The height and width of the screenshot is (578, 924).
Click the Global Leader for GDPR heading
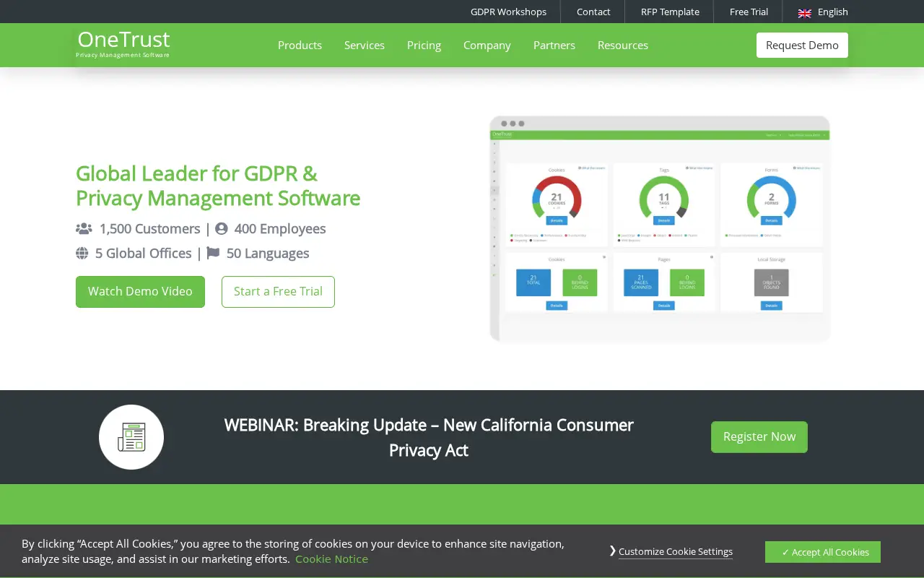coord(218,186)
